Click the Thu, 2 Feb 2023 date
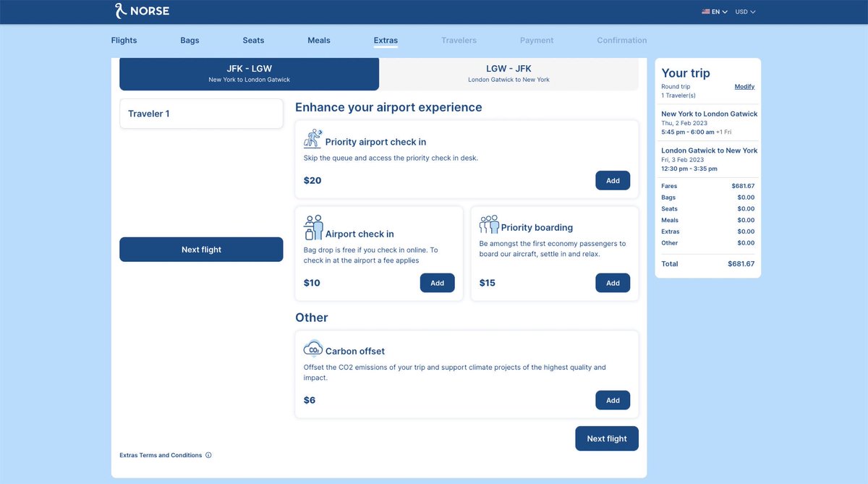The height and width of the screenshot is (484, 868). (684, 124)
